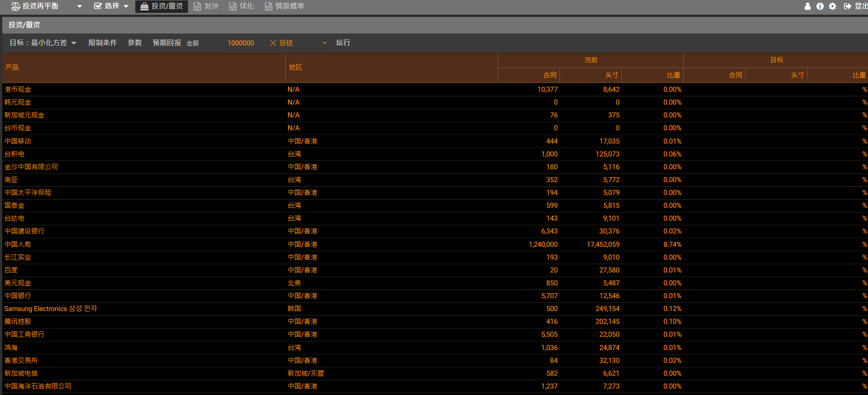Screen dimensions: 868x395
Task: Click the balance scale icon beside 投资再平衡
Action: 16,6
